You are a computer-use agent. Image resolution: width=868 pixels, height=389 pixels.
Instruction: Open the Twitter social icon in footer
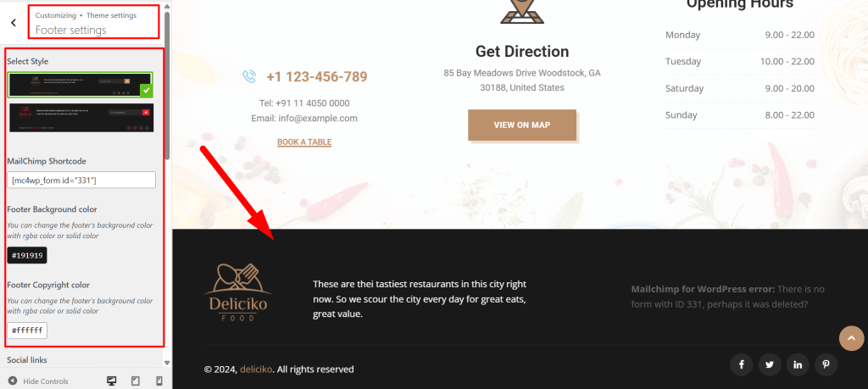point(770,364)
